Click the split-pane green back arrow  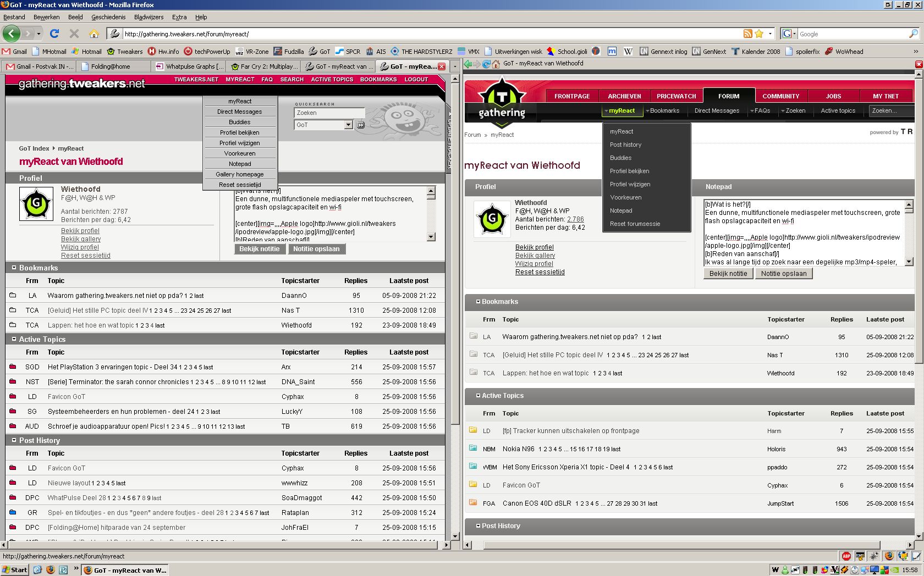click(468, 64)
